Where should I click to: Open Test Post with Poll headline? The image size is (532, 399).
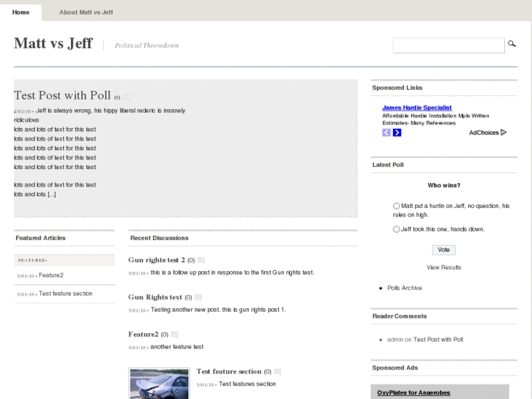coord(62,95)
